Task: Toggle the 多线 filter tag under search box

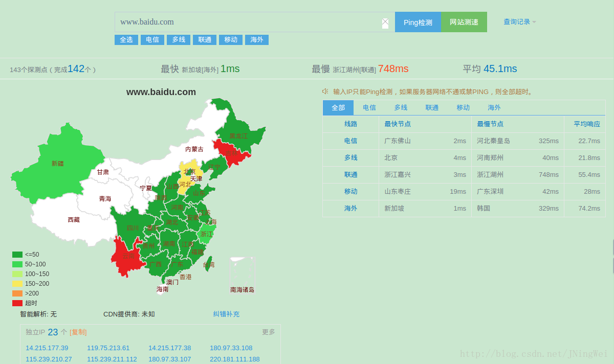Action: coord(179,39)
